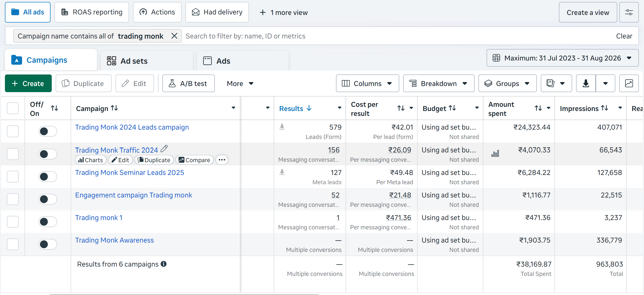This screenshot has width=644, height=295.
Task: Open Compare for Trading Monk Traffic 2024
Action: (194, 160)
